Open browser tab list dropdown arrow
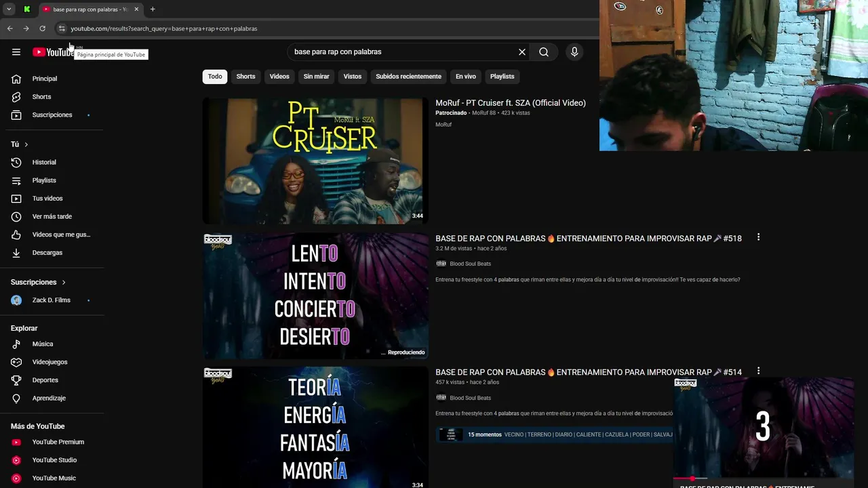868x488 pixels. (9, 9)
